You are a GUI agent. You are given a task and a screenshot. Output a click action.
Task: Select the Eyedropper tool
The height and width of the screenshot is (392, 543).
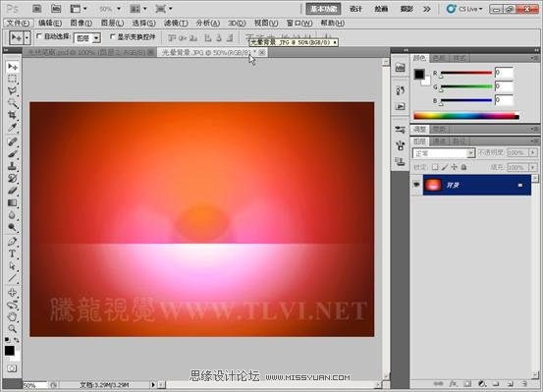click(13, 127)
